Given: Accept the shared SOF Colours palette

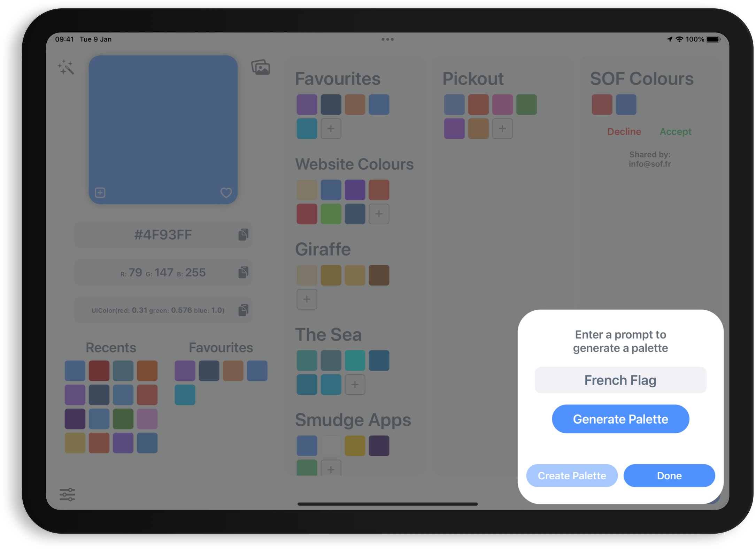Looking at the screenshot, I should click(676, 132).
